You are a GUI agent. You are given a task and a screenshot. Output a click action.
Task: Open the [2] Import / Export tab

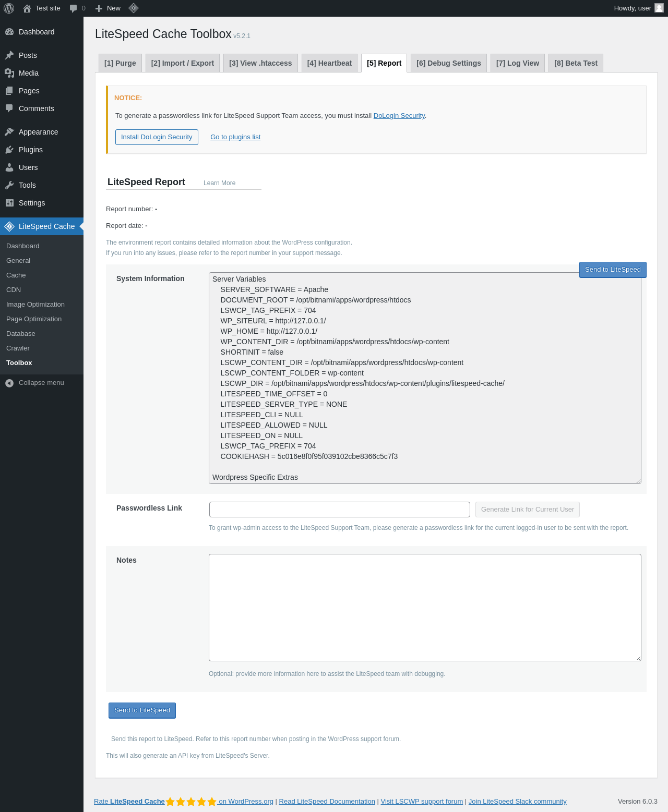[x=183, y=63]
